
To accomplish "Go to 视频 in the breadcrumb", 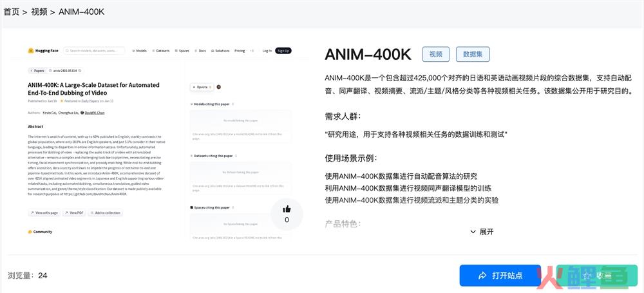I will click(x=39, y=12).
